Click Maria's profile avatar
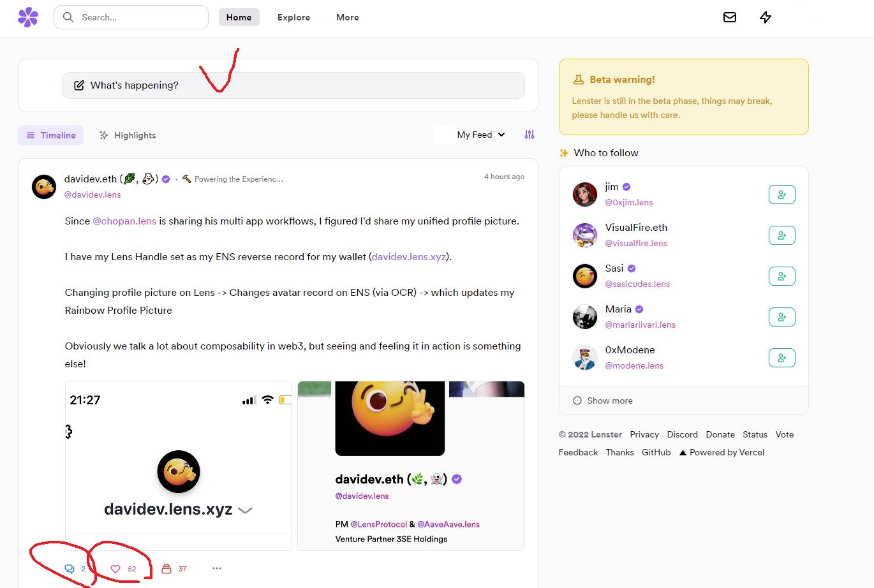This screenshot has height=588, width=874. 584,317
